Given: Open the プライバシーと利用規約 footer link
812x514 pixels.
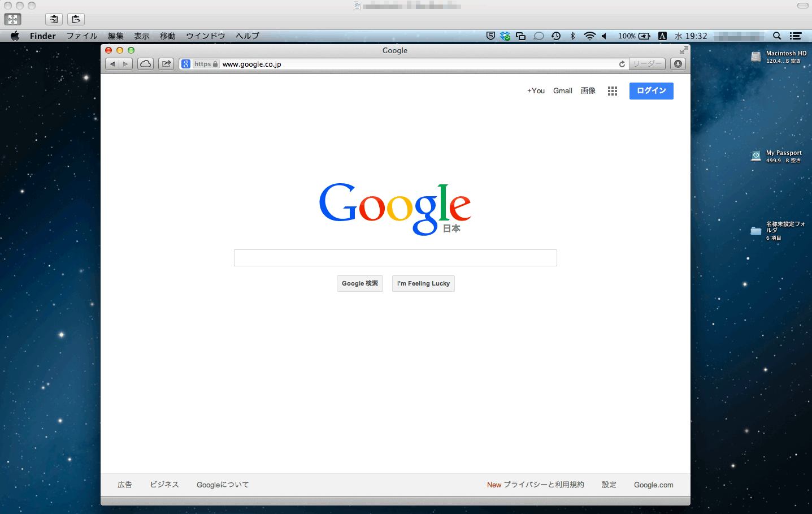Looking at the screenshot, I should (x=544, y=485).
